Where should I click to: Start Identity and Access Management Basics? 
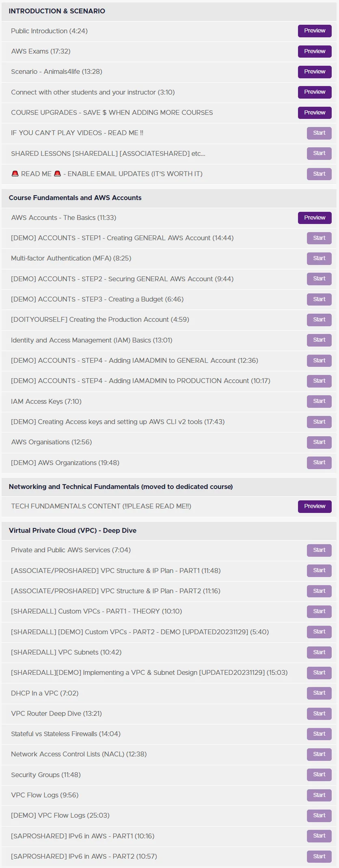pos(319,340)
